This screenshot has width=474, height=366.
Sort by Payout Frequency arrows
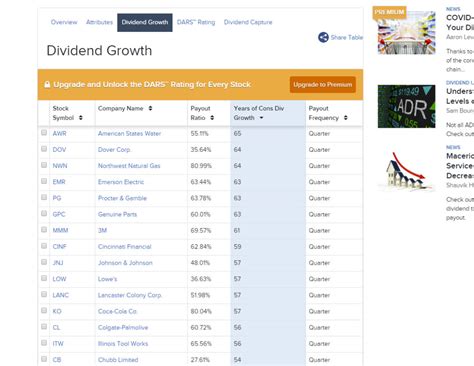coord(346,118)
